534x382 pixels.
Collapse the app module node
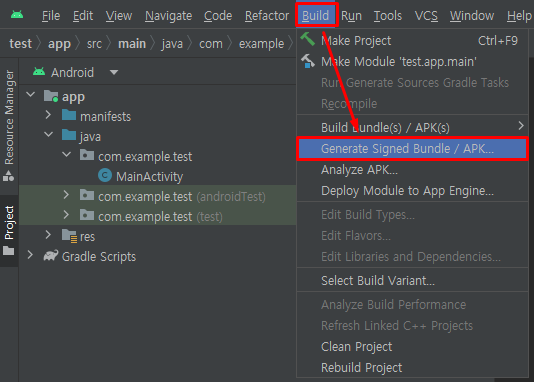[31, 94]
